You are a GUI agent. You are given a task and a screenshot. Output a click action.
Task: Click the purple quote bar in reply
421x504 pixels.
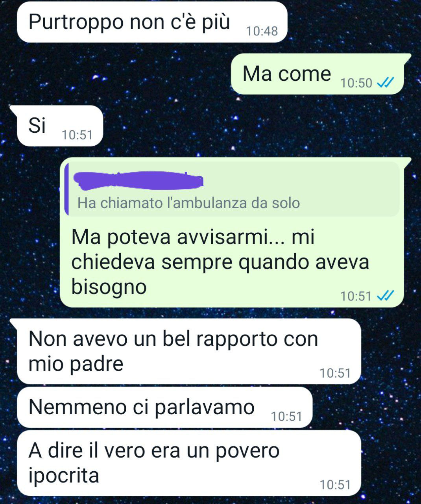coord(66,189)
